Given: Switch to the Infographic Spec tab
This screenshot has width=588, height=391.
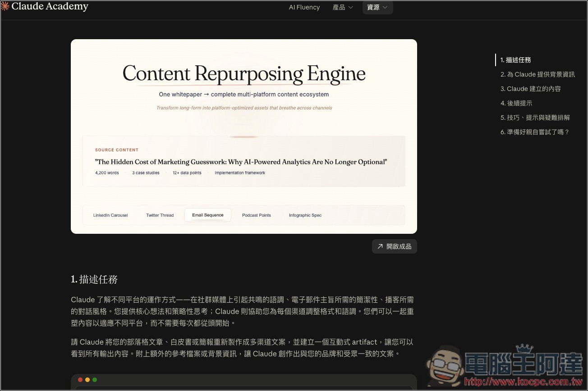Looking at the screenshot, I should (x=305, y=215).
